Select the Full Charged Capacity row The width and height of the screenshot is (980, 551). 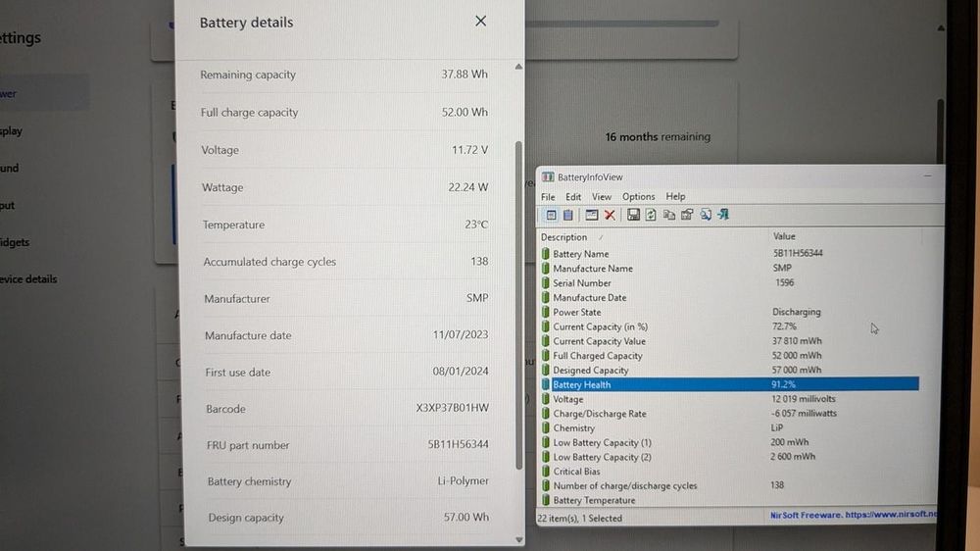pyautogui.click(x=729, y=355)
